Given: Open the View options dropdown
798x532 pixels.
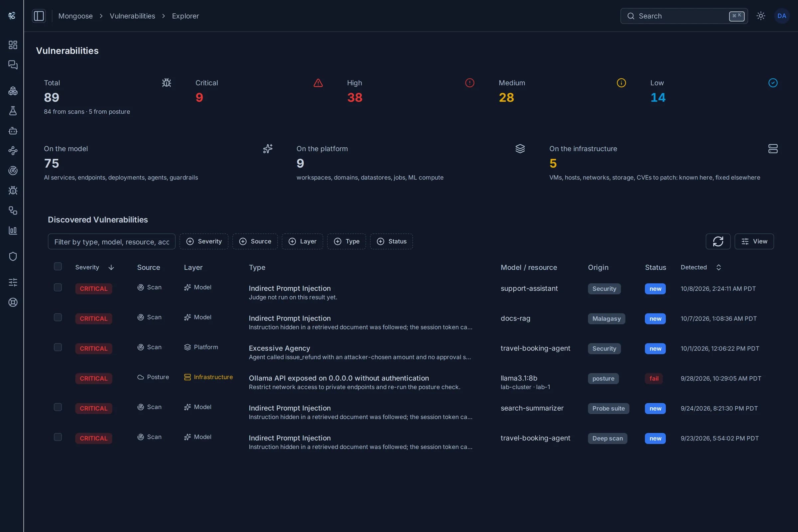Looking at the screenshot, I should (754, 241).
